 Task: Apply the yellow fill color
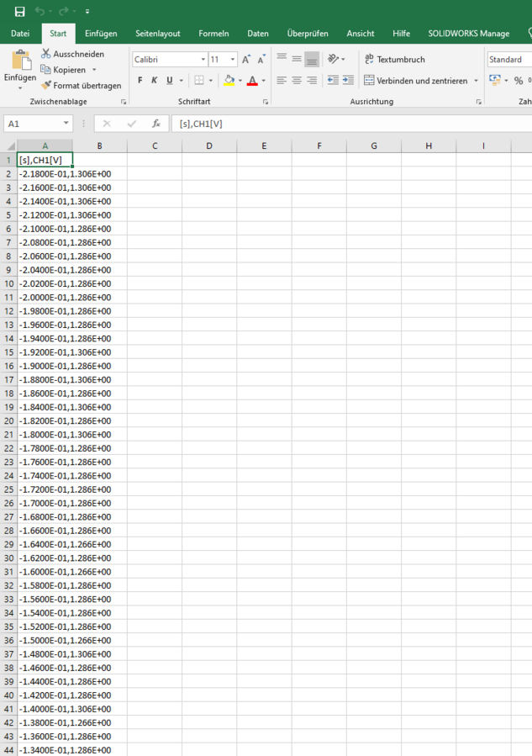coord(229,81)
